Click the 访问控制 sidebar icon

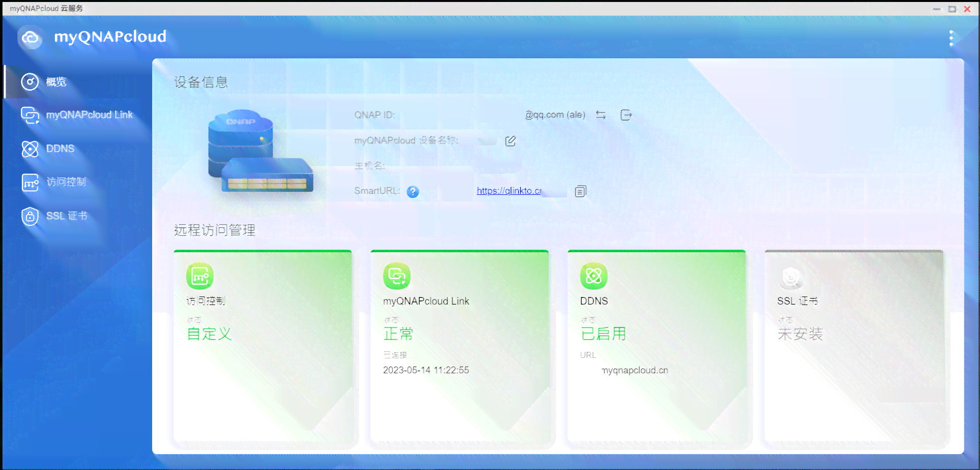pos(30,182)
